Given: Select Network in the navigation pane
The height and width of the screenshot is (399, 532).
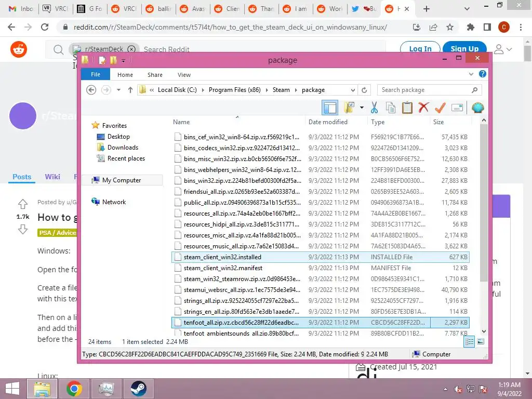Looking at the screenshot, I should coord(114,202).
